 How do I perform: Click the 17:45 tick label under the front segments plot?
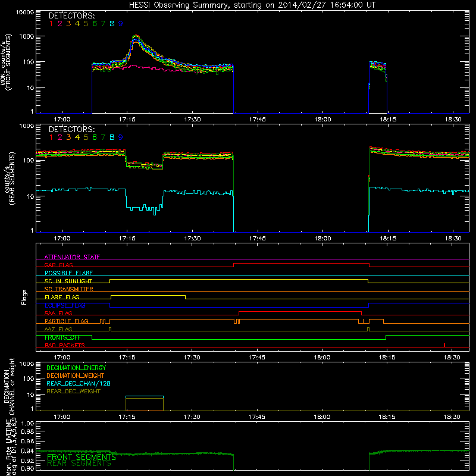click(257, 120)
